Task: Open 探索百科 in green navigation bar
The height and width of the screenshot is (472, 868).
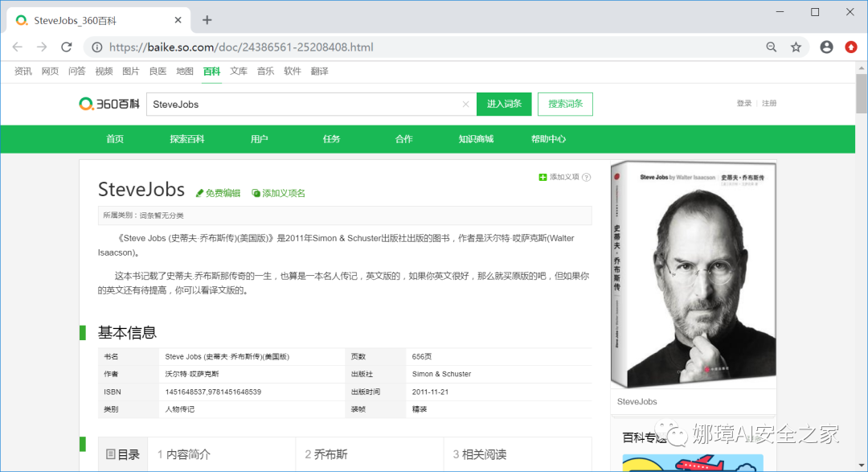Action: pos(187,139)
